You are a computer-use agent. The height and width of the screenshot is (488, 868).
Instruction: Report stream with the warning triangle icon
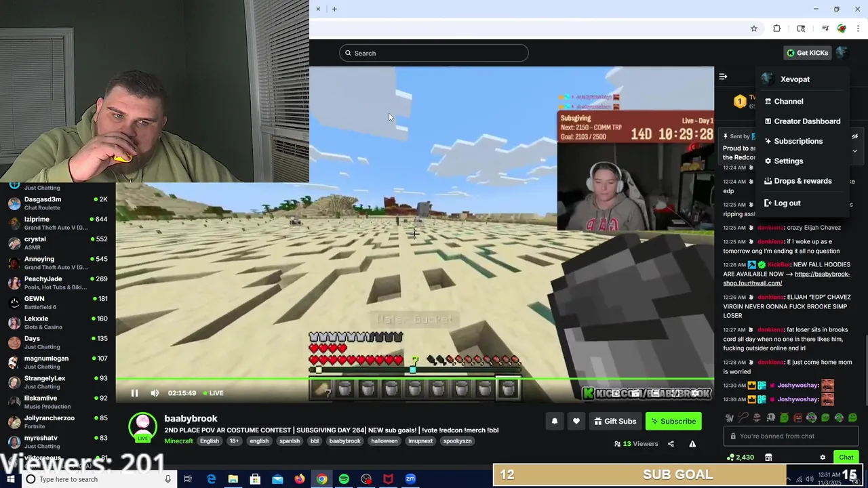click(x=692, y=444)
